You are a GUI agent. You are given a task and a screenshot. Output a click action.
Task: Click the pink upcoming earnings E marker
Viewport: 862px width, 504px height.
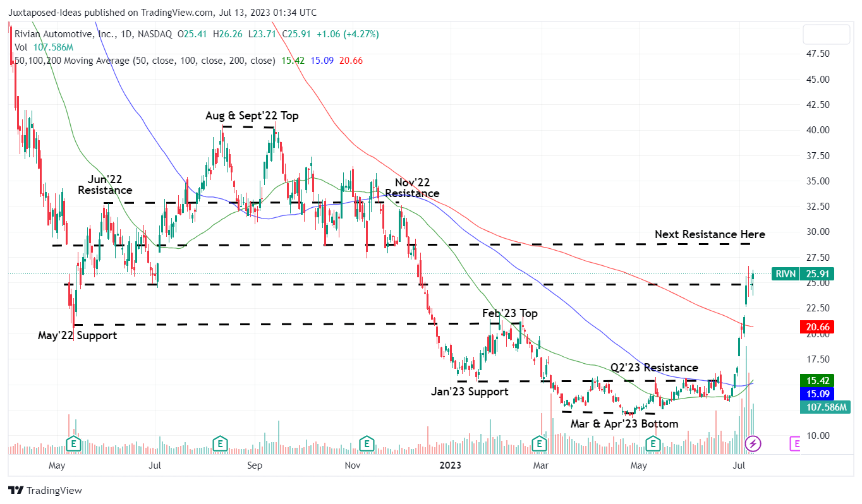[796, 444]
